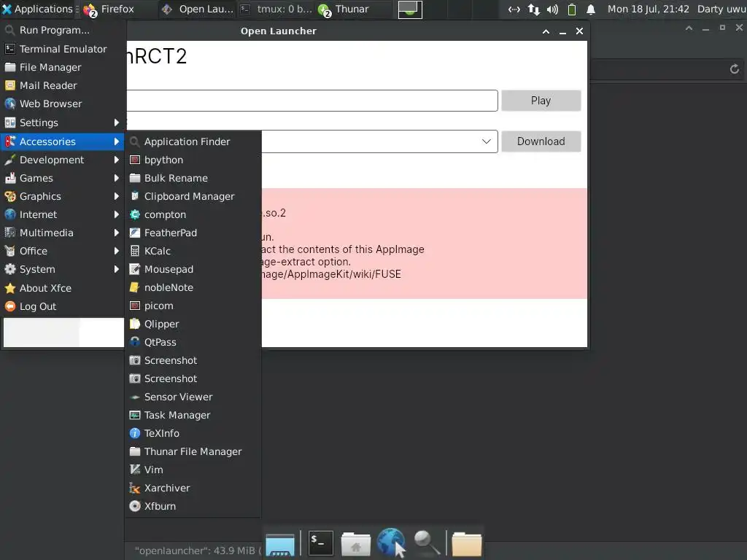The width and height of the screenshot is (747, 560).
Task: Click the home folder dock icon
Action: 356,544
